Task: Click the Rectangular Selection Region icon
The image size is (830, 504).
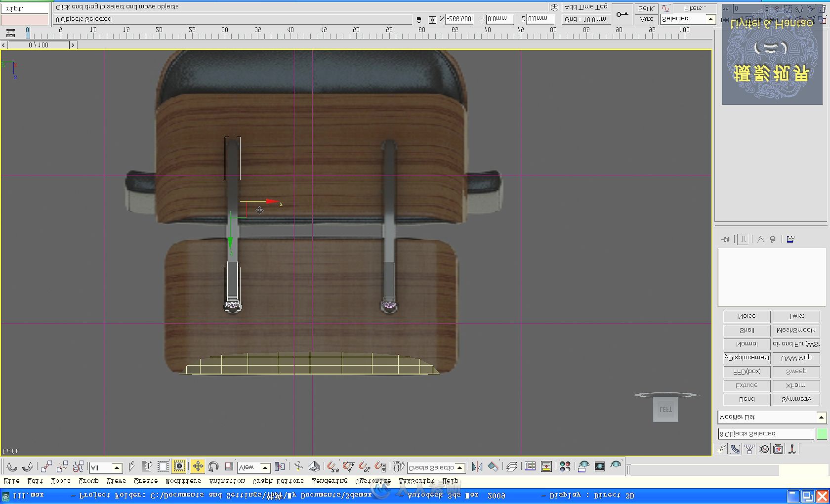Action: tap(163, 466)
